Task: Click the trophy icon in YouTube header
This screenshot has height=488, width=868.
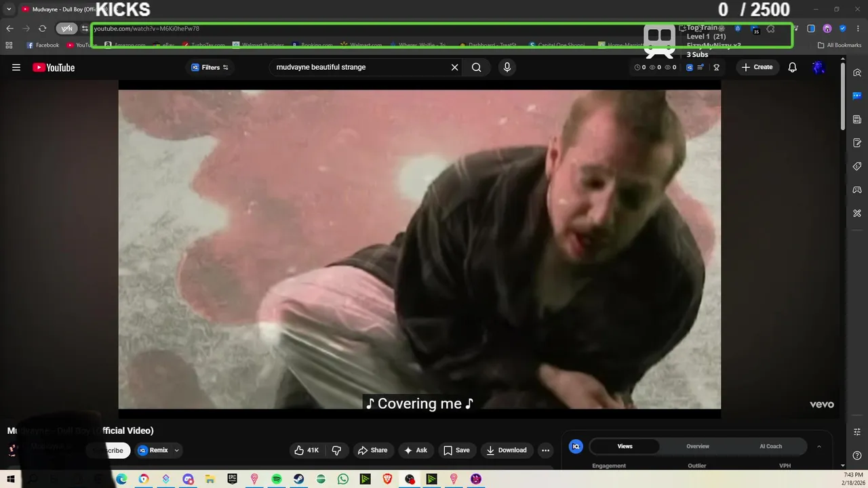Action: [x=716, y=67]
